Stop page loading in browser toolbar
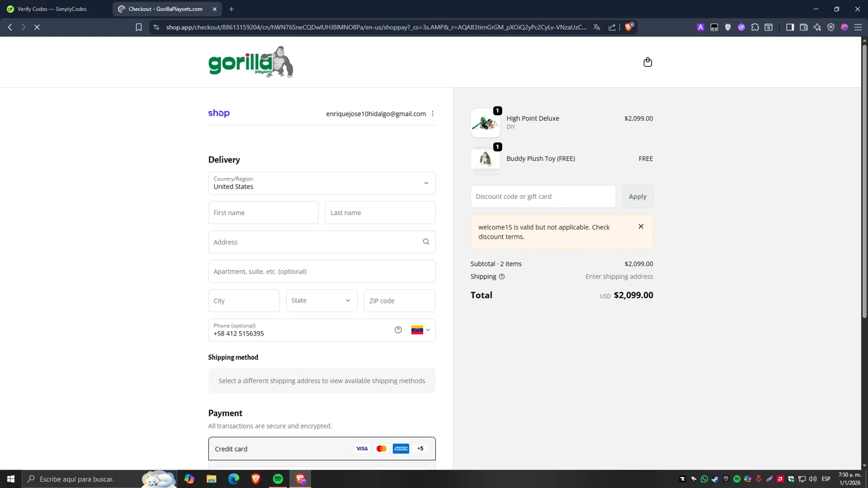 click(x=36, y=27)
